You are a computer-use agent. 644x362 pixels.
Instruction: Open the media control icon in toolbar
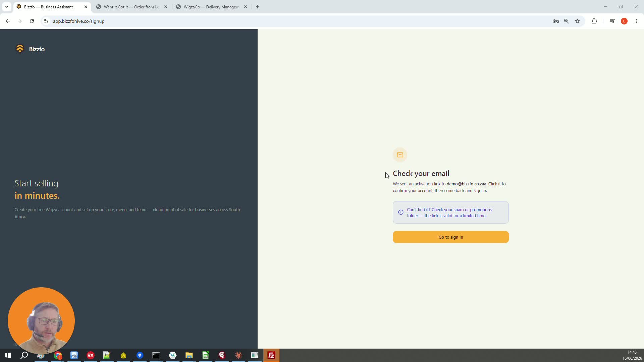tap(612, 21)
